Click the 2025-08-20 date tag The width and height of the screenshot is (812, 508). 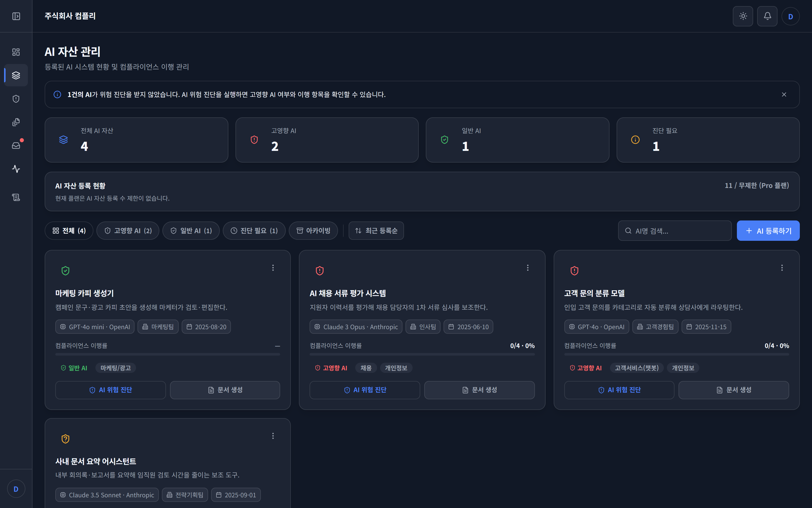206,327
